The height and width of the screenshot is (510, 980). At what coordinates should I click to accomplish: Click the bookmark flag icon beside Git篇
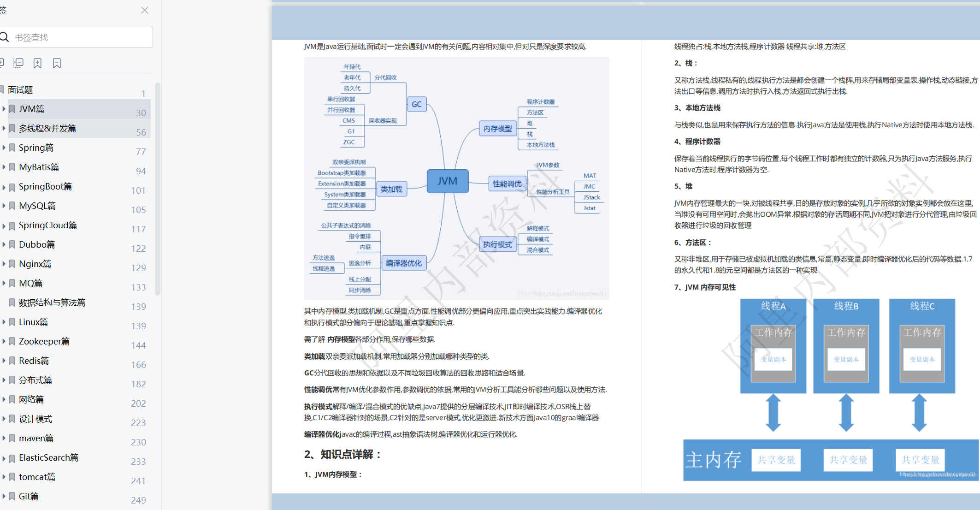(x=12, y=496)
